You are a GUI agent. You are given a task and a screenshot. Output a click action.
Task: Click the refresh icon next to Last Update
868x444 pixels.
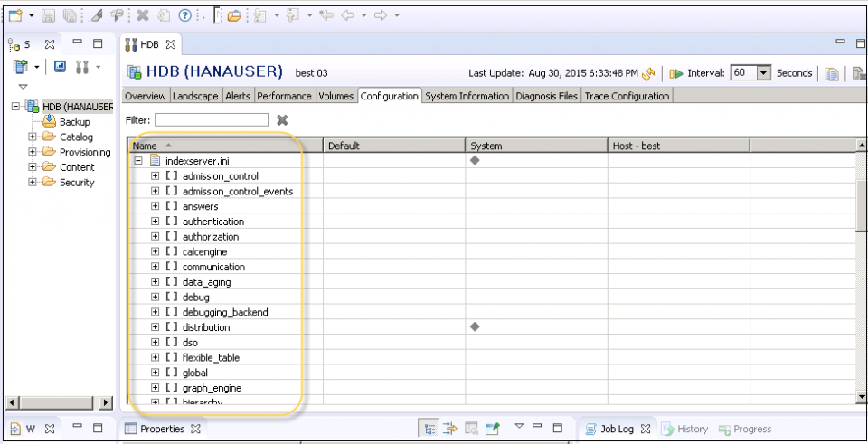pyautogui.click(x=648, y=73)
